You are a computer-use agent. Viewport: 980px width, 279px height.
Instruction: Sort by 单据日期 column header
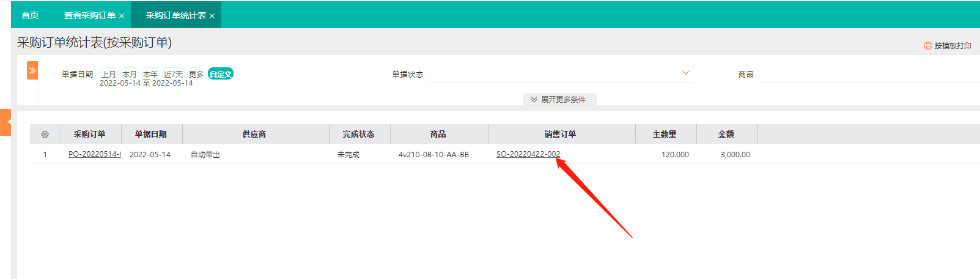click(151, 134)
